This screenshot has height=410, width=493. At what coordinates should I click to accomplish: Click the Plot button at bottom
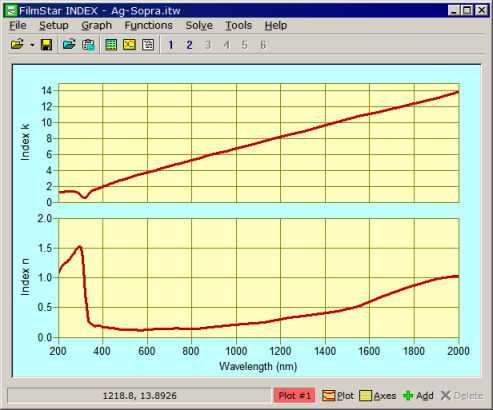[x=338, y=396]
